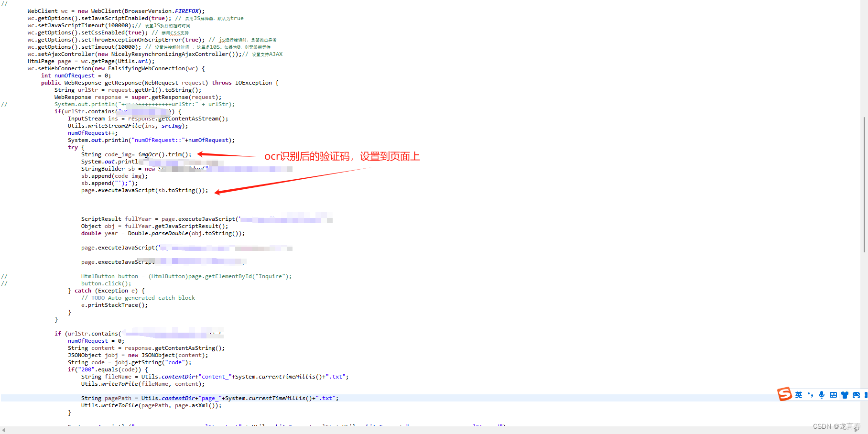This screenshot has height=434, width=868.
Task: Click the println "numOfRequest::" line
Action: pos(152,140)
